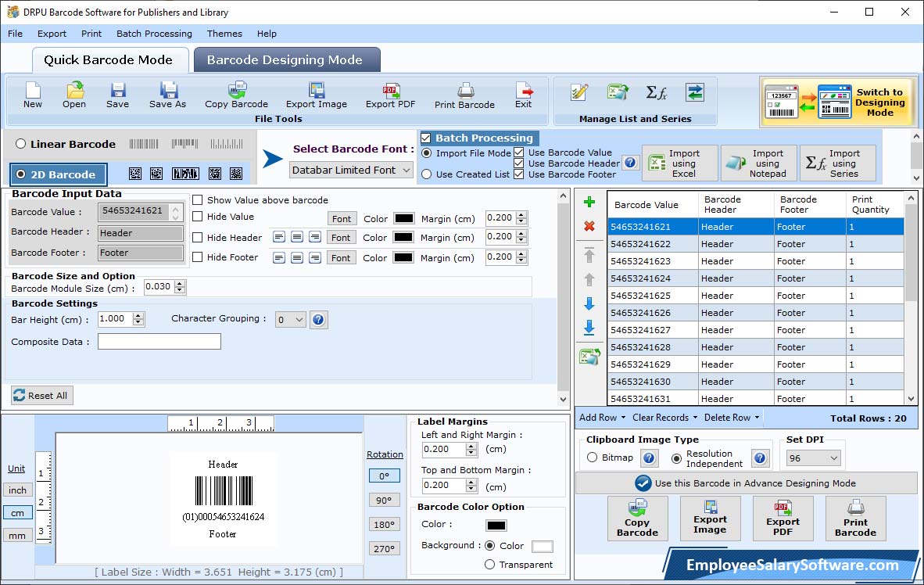Open the edit list pencil icon
Image resolution: width=924 pixels, height=585 pixels.
[x=579, y=92]
